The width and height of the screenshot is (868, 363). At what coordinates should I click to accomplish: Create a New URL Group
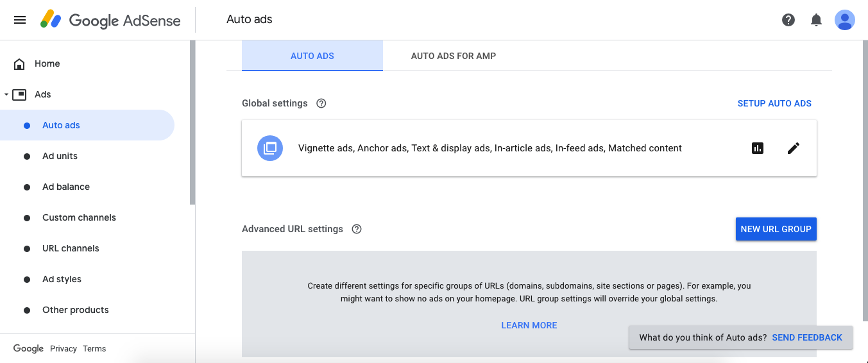(776, 229)
